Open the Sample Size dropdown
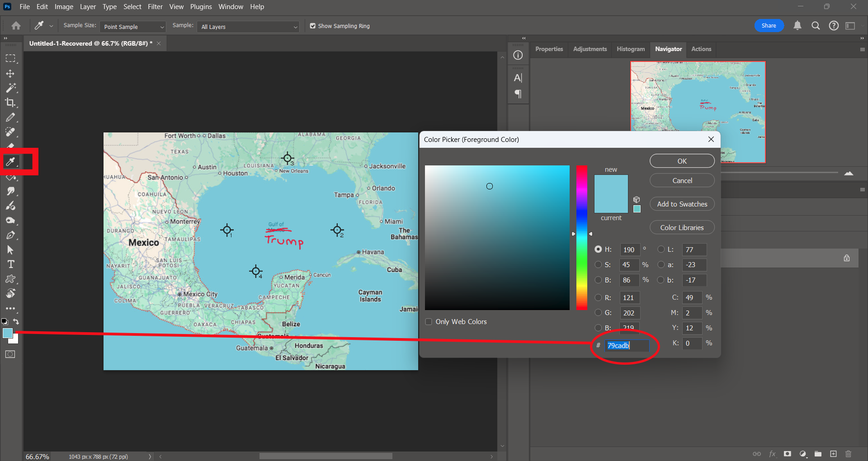This screenshot has height=461, width=868. tap(132, 27)
